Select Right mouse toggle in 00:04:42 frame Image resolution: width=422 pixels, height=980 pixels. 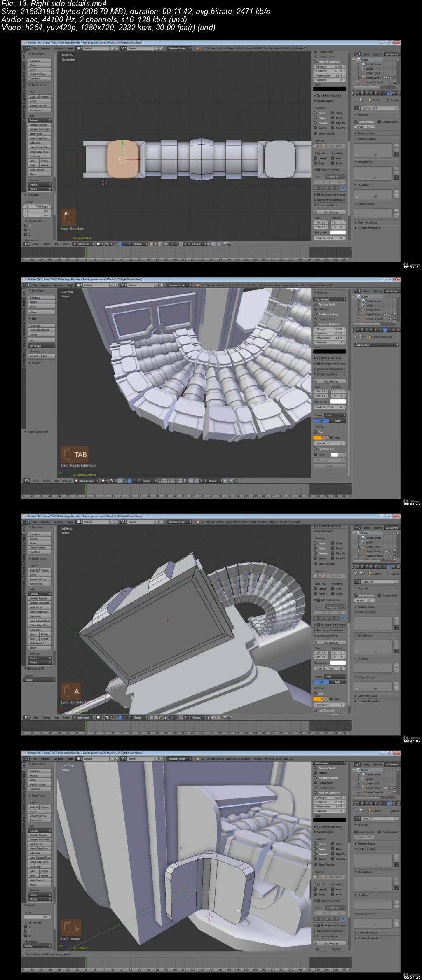[338, 421]
